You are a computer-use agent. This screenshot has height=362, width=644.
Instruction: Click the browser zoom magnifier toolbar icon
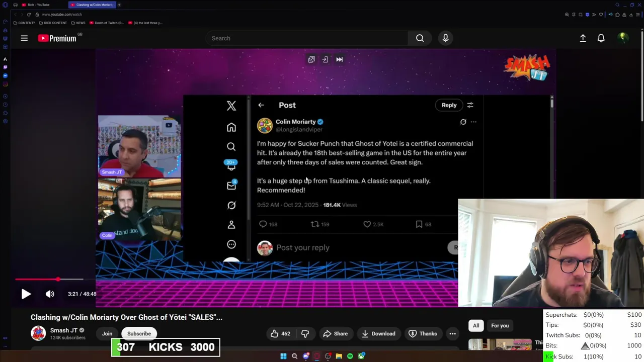point(567,15)
